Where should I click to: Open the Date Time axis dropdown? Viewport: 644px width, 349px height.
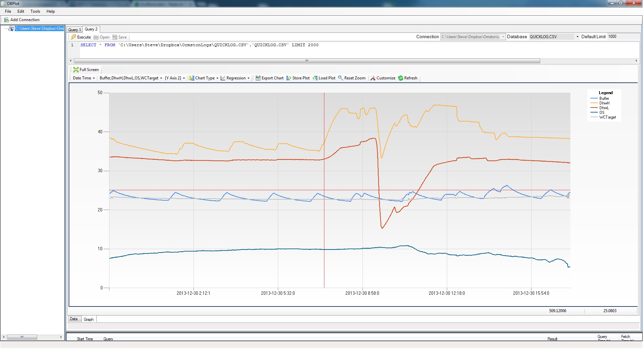tap(84, 78)
